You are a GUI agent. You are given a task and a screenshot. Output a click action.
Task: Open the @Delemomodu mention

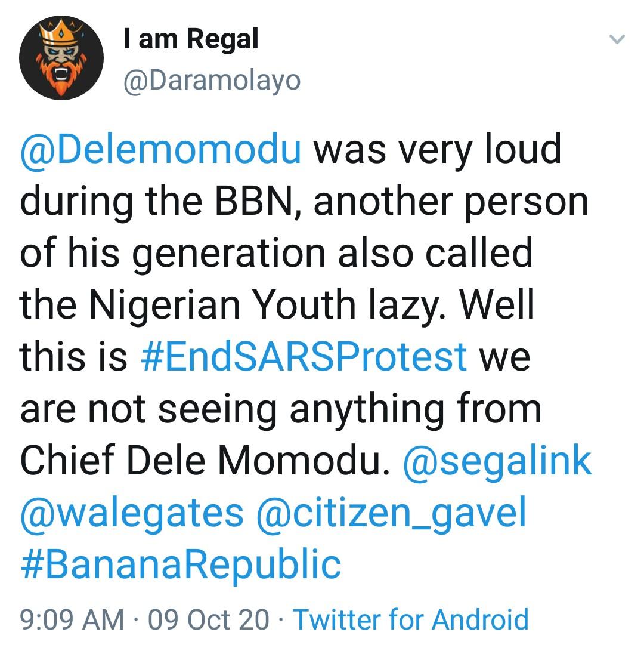pos(160,149)
